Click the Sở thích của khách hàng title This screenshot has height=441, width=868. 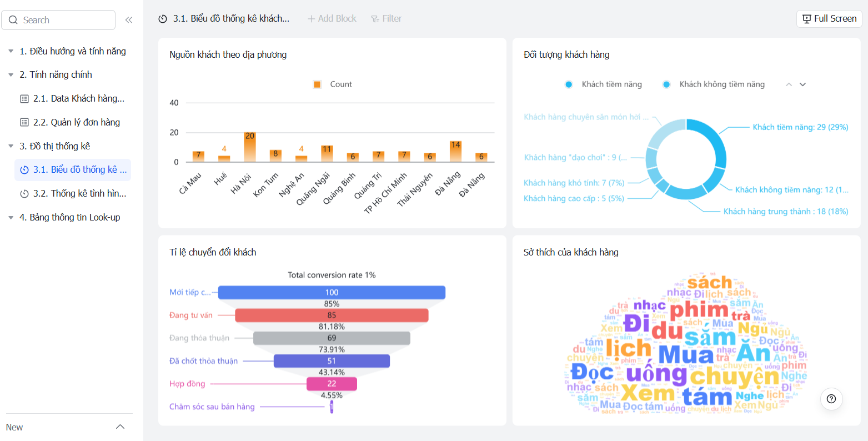[x=571, y=252]
